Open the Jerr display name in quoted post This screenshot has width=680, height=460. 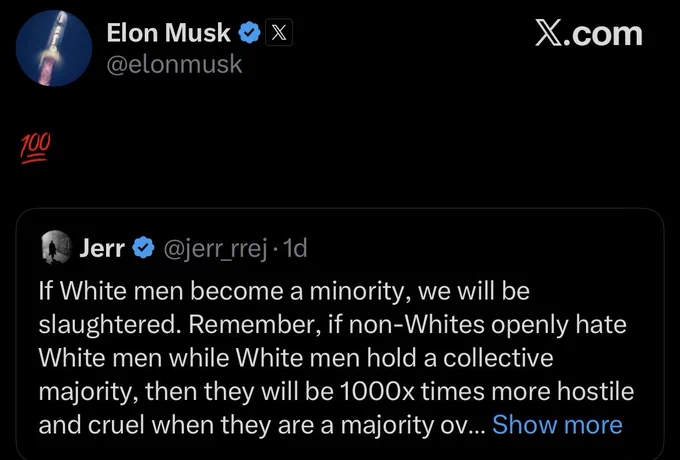(x=102, y=249)
